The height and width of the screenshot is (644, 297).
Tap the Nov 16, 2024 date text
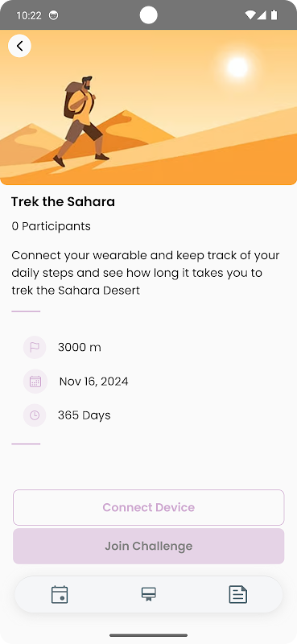tap(93, 382)
